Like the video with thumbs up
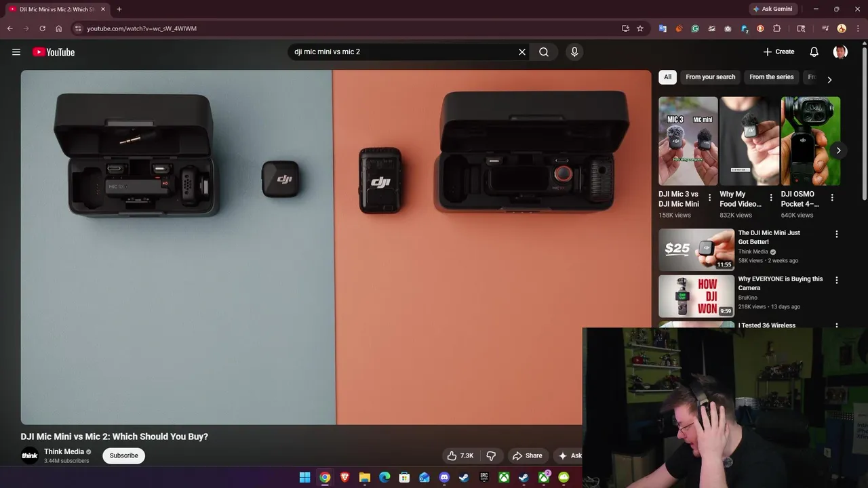 click(460, 455)
